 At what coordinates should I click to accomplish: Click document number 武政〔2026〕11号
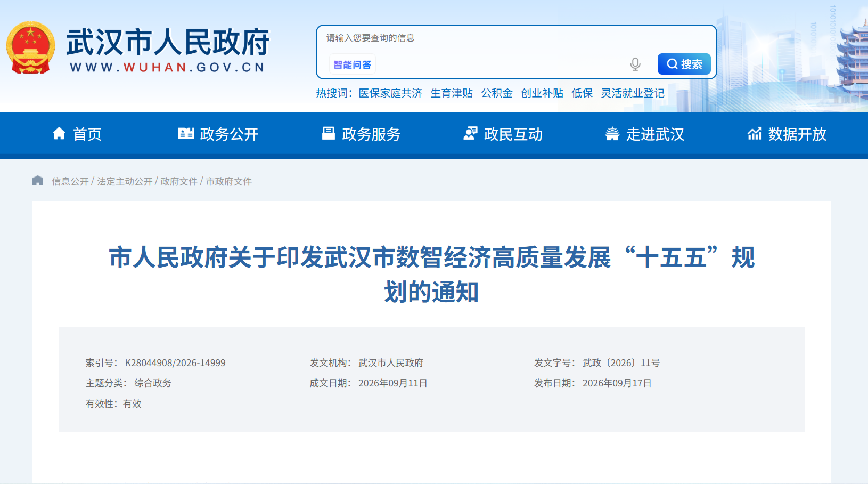coord(621,363)
